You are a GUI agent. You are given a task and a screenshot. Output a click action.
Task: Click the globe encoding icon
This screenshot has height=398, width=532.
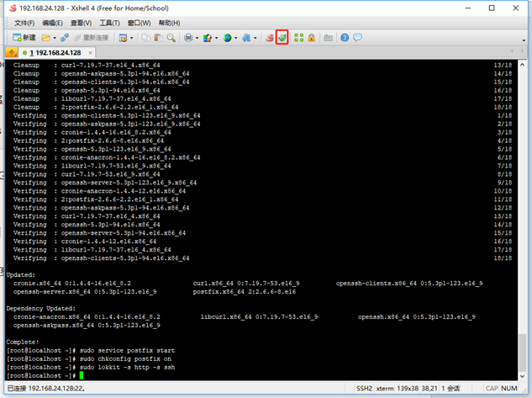coord(227,38)
